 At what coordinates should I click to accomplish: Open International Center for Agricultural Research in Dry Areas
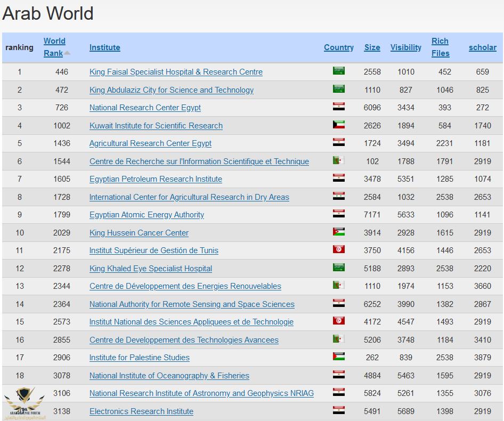click(189, 197)
